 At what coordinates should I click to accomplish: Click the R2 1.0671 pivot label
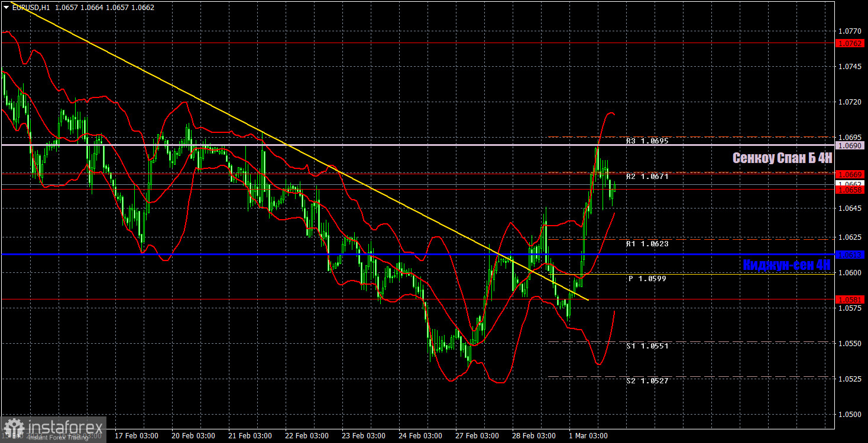(x=647, y=176)
